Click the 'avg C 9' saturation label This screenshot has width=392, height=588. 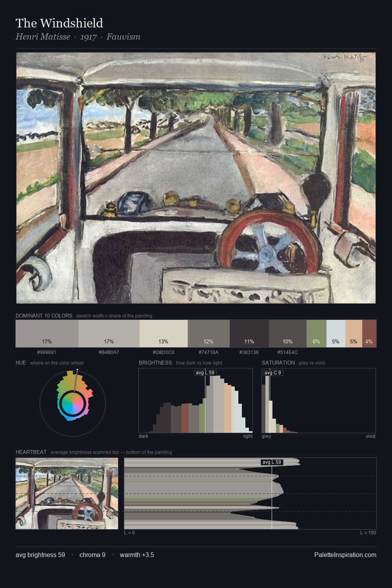[x=273, y=373]
